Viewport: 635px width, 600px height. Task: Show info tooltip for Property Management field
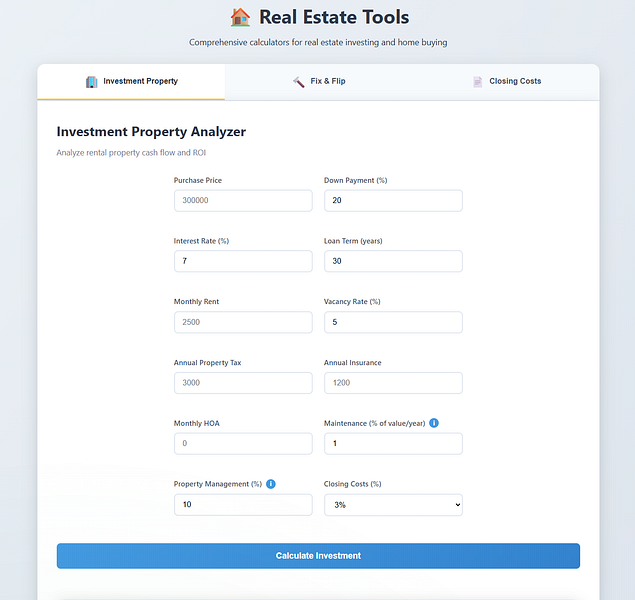[x=271, y=484]
